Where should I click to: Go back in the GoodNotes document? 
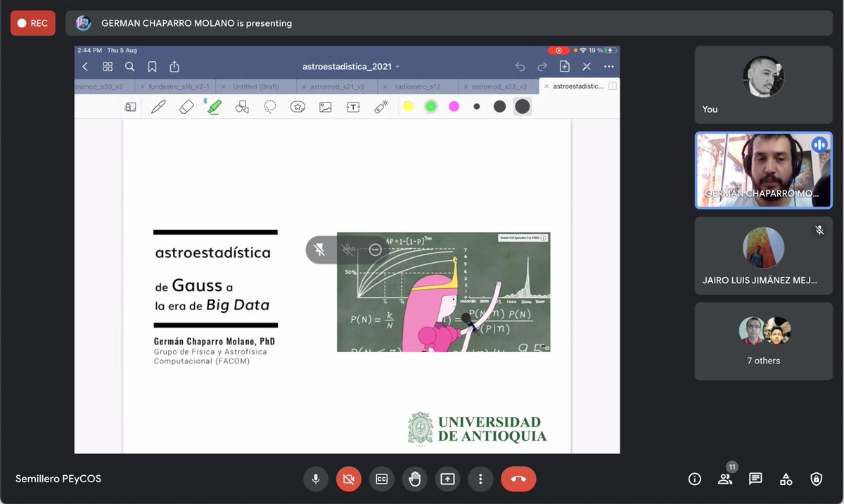click(85, 67)
